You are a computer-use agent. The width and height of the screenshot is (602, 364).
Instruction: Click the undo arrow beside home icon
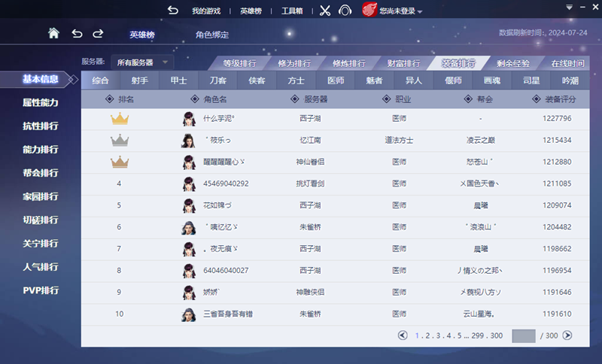77,34
